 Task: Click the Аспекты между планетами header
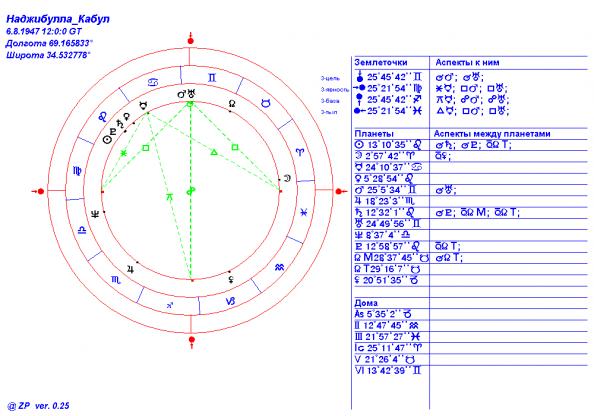tap(492, 134)
